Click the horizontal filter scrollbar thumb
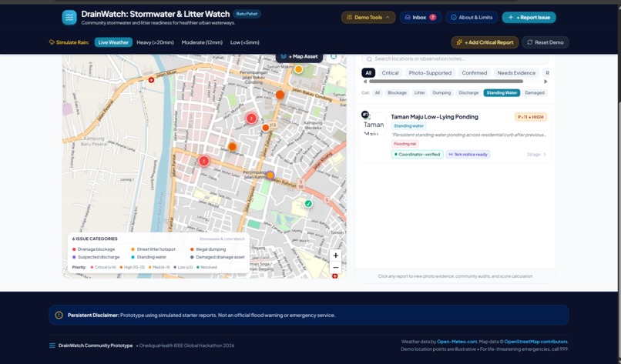 (x=446, y=82)
